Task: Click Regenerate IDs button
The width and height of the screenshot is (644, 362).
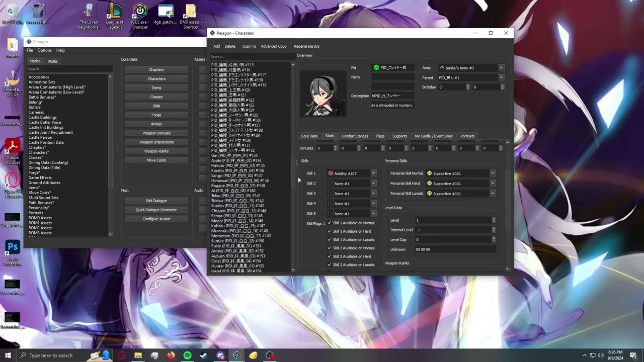Action: (306, 46)
